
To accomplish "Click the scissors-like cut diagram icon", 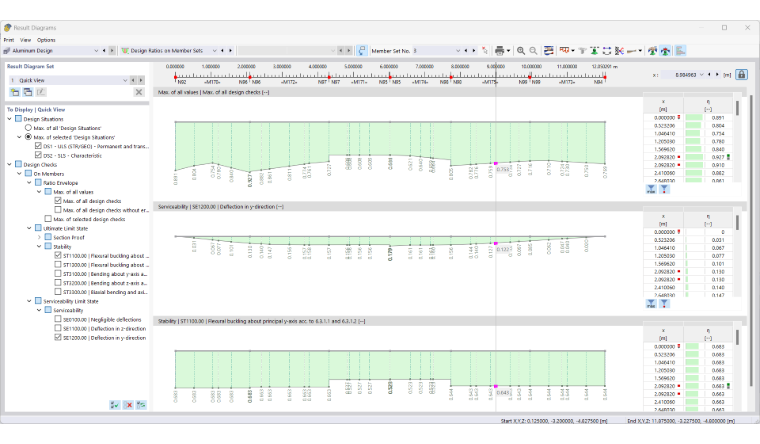I will click(x=619, y=50).
